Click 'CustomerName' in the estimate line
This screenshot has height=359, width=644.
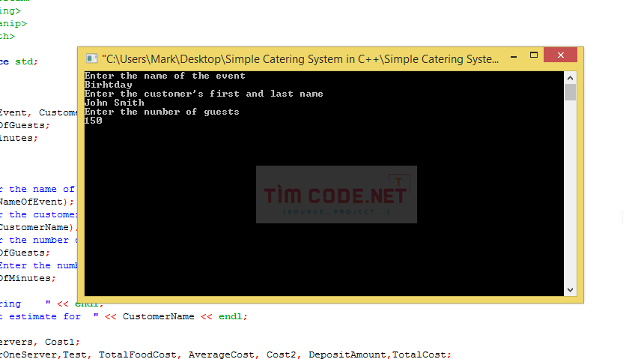[x=159, y=316]
